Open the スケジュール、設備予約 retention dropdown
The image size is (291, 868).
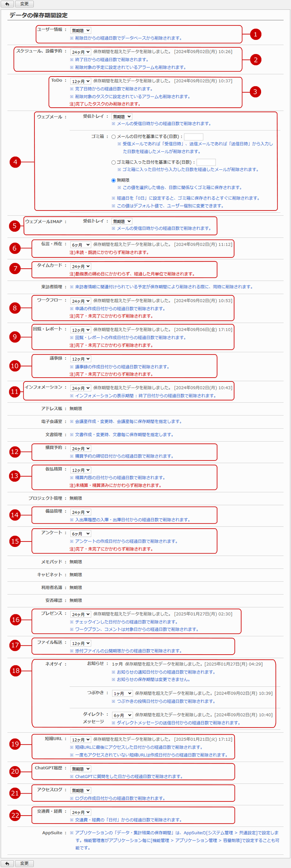click(x=81, y=52)
